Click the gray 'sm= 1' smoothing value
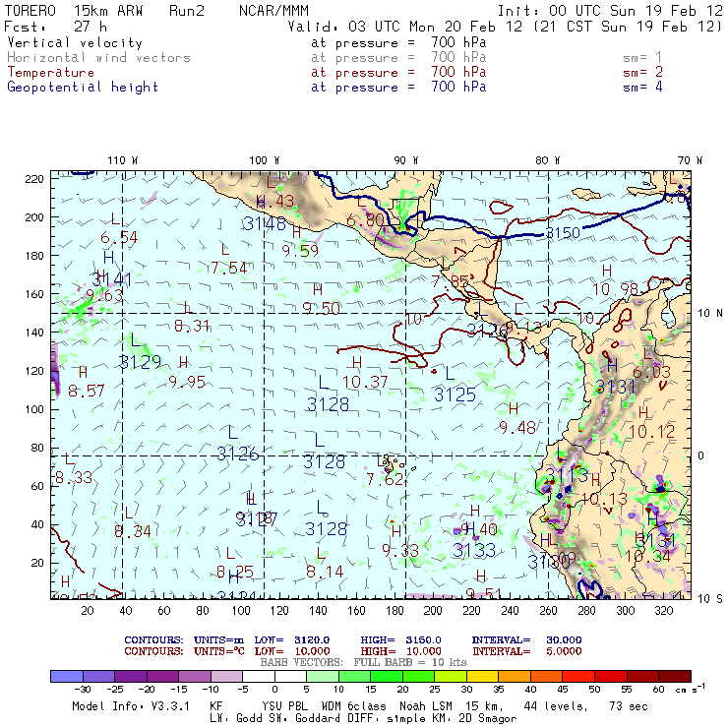 coord(642,58)
